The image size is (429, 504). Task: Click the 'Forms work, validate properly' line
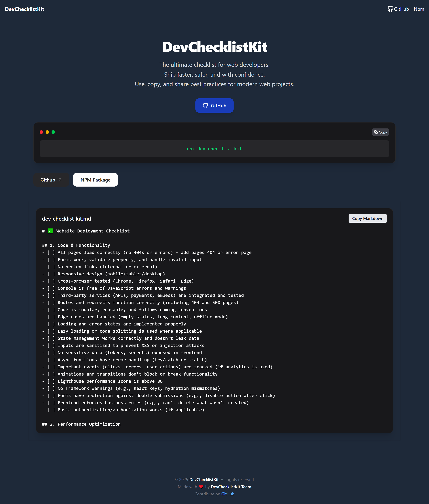tap(122, 260)
